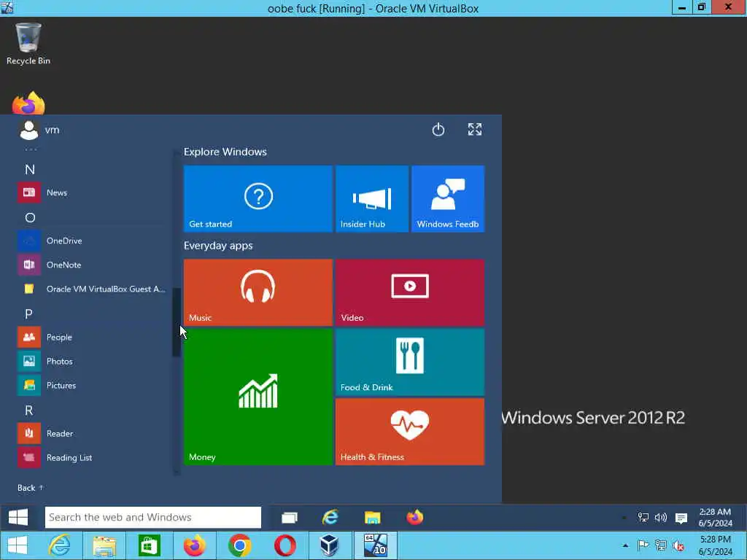
Task: Open Internet Explorer in guest taskbar
Action: coord(330,518)
